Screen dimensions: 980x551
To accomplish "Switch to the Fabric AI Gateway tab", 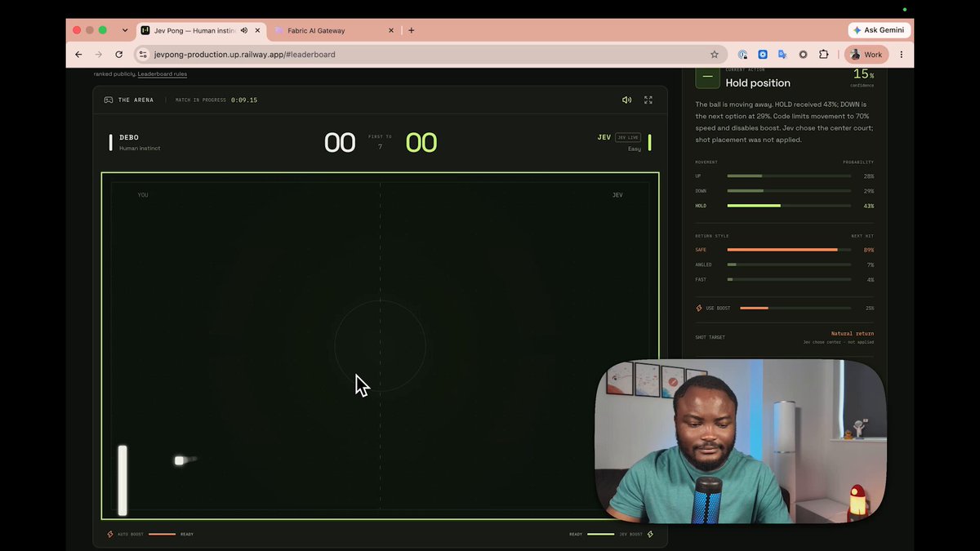I will point(335,30).
